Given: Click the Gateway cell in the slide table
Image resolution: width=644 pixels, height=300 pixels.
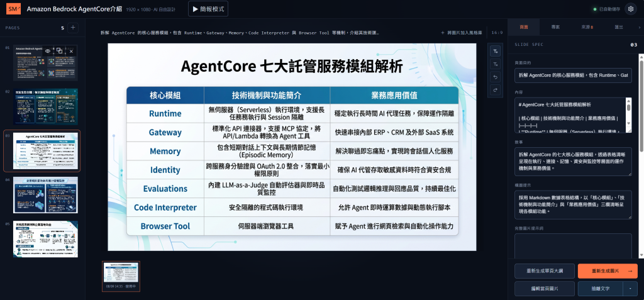Looking at the screenshot, I should point(165,132).
